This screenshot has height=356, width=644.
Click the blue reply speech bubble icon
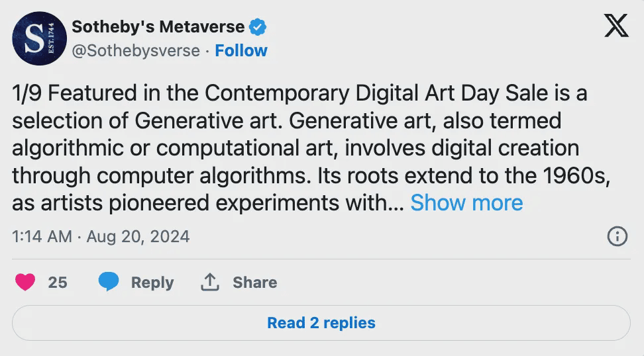tap(109, 283)
